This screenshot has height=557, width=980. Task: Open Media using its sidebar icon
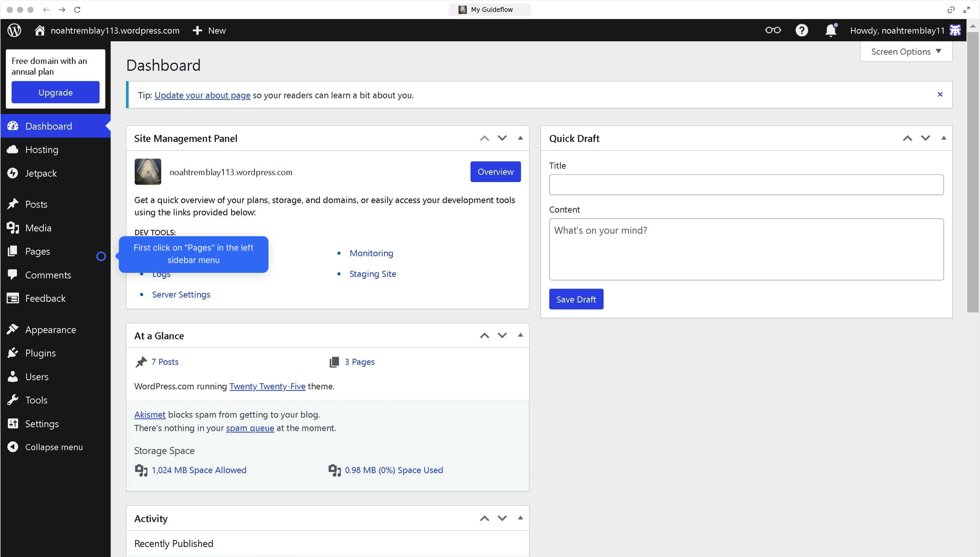(x=13, y=228)
